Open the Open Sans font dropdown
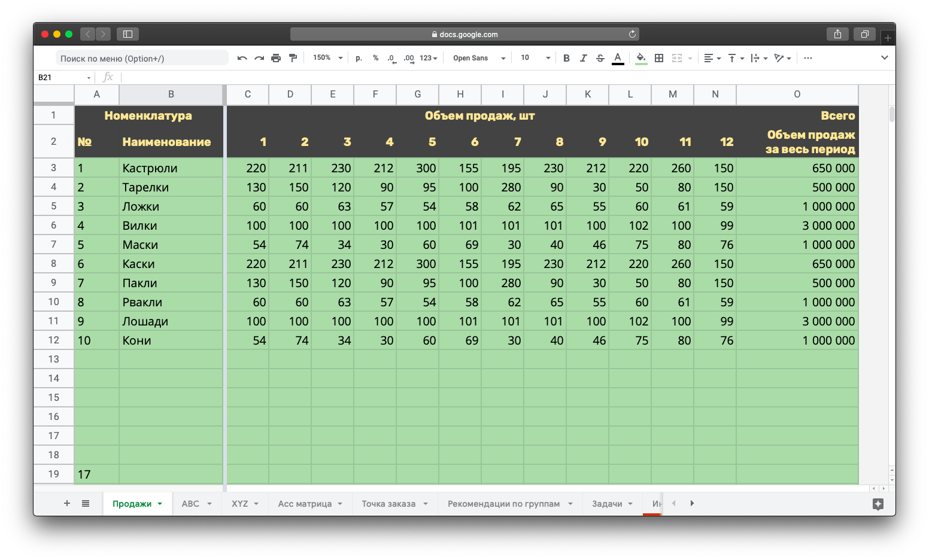Viewport: 929px width, 560px height. tap(479, 58)
